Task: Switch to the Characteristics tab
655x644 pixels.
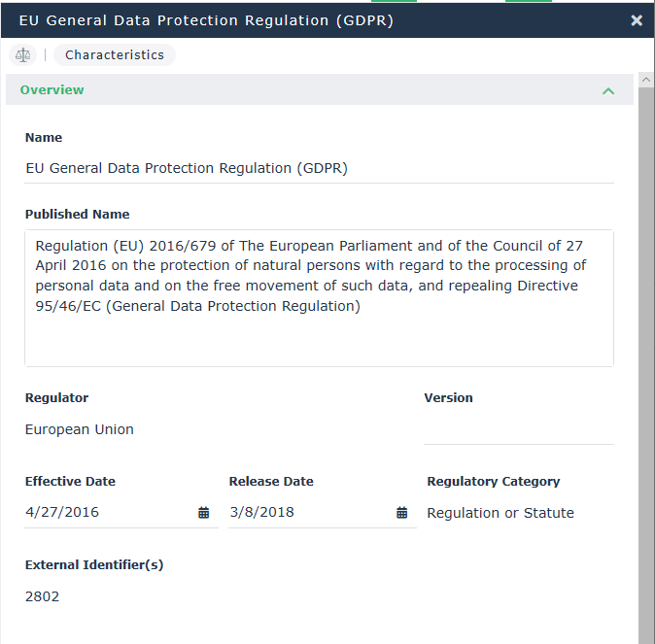Action: pos(115,55)
